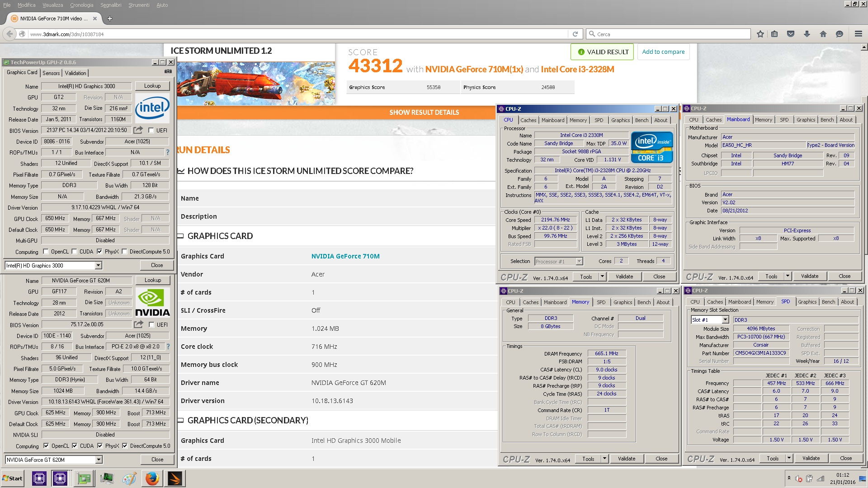This screenshot has width=868, height=488.
Task: Open the Firefox bookmarks list icon
Action: (774, 34)
